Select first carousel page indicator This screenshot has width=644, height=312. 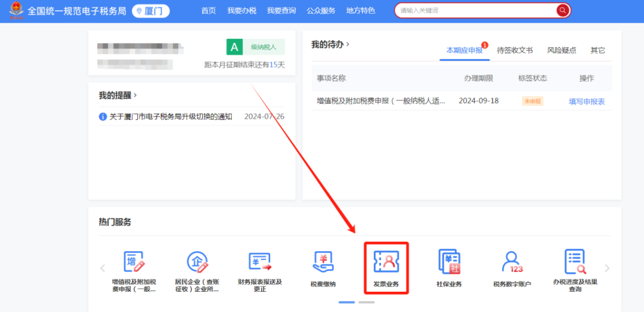coord(346,302)
